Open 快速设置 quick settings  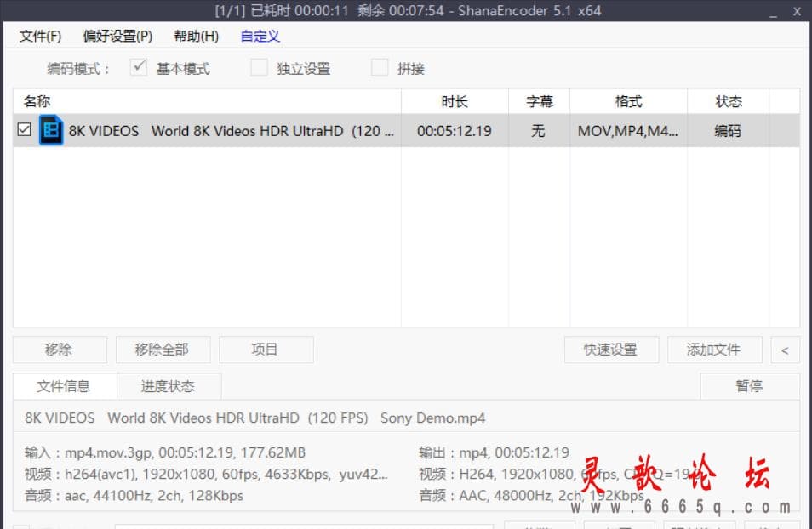611,350
